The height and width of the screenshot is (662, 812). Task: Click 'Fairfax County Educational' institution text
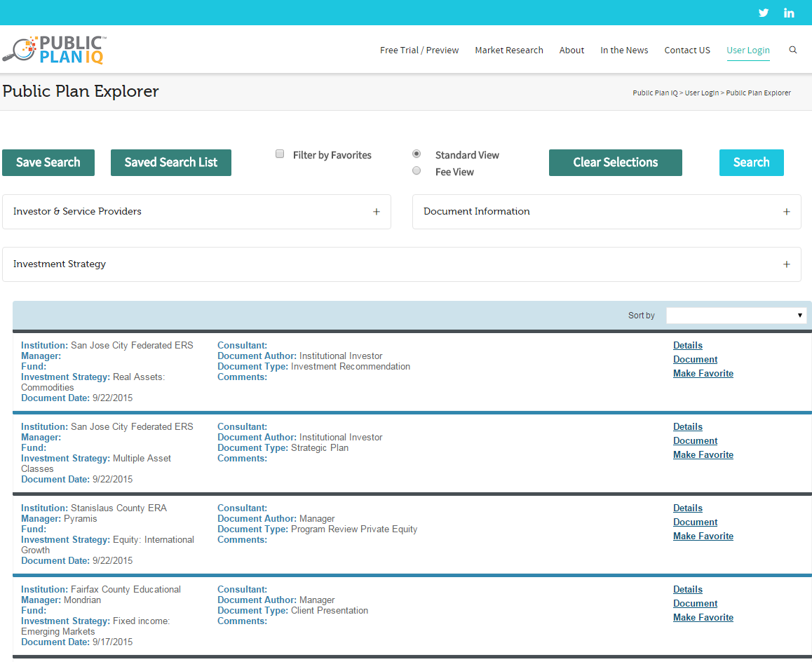coord(126,590)
